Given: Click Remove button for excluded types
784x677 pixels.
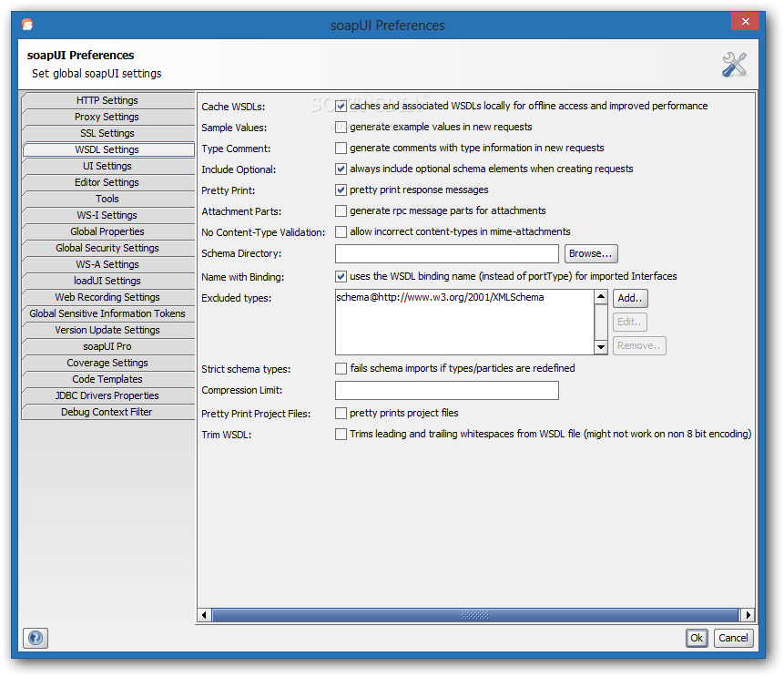Looking at the screenshot, I should 639,345.
